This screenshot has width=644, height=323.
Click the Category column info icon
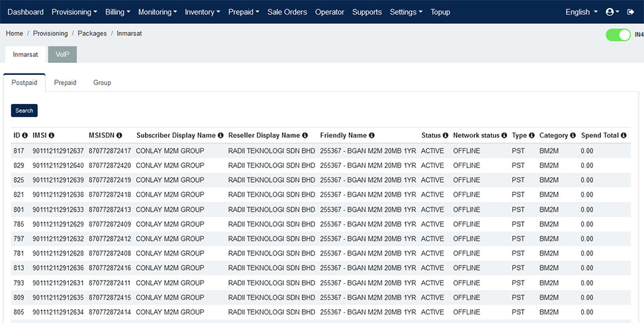pos(573,136)
